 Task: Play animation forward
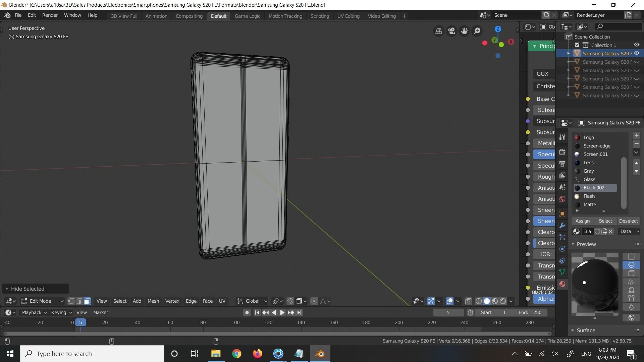click(282, 312)
